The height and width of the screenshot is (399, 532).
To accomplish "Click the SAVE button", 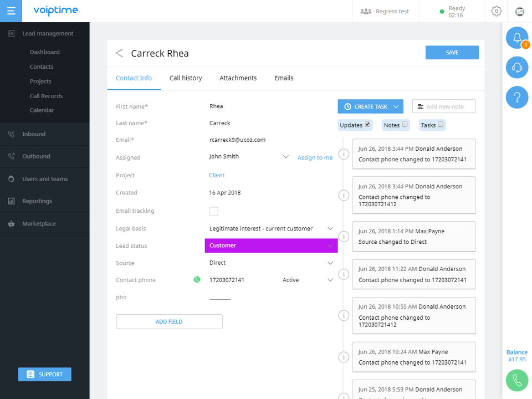I will pyautogui.click(x=452, y=53).
